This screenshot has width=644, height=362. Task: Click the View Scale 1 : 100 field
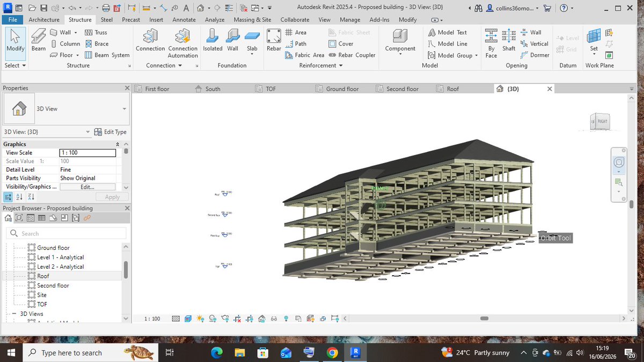click(x=87, y=153)
